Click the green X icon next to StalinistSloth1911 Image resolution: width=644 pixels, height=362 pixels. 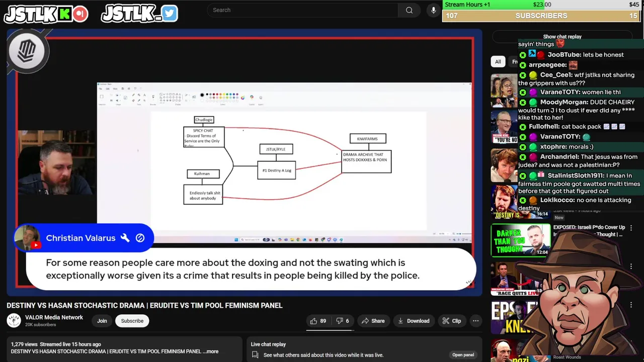point(523,175)
